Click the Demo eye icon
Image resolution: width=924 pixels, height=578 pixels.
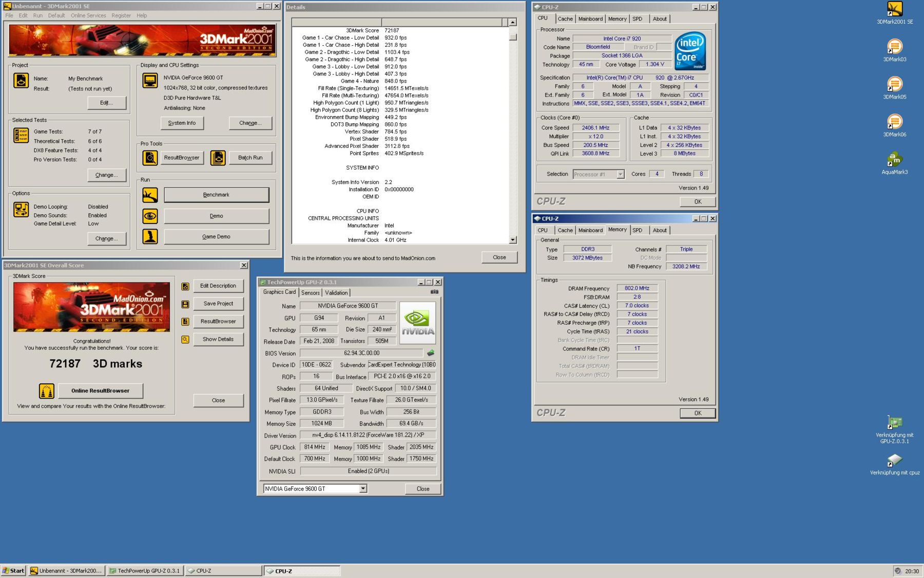pos(150,216)
